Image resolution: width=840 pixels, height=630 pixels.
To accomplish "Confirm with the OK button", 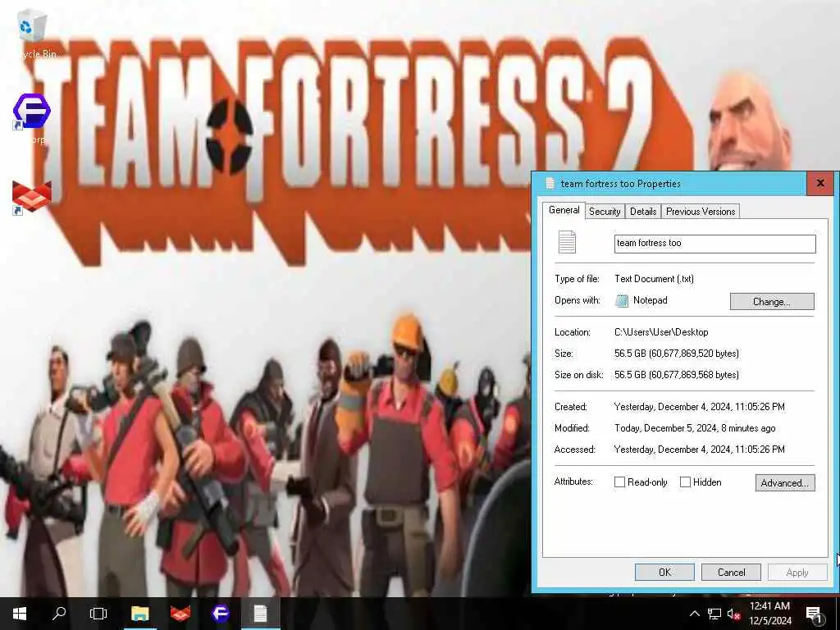I will point(664,572).
